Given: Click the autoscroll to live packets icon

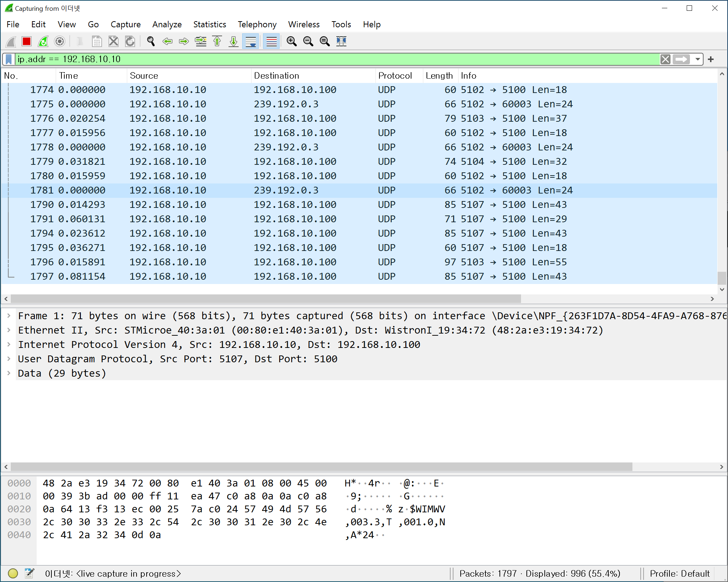Looking at the screenshot, I should (251, 40).
